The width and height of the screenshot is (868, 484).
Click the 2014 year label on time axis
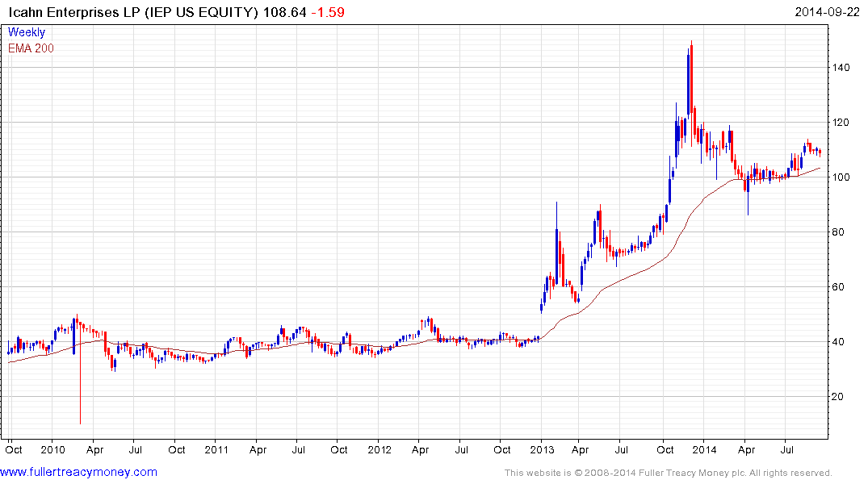[x=705, y=449]
